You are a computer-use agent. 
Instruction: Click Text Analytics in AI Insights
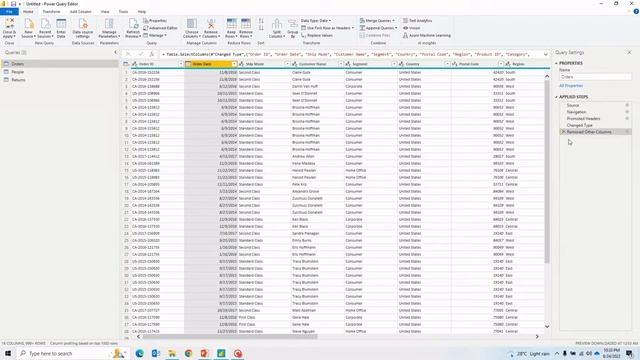point(418,20)
